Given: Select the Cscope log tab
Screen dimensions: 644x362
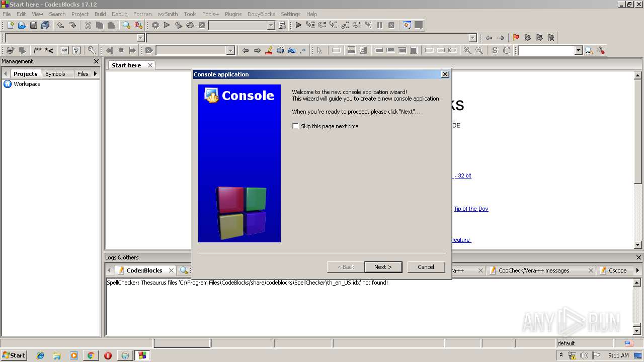Looking at the screenshot, I should click(617, 270).
